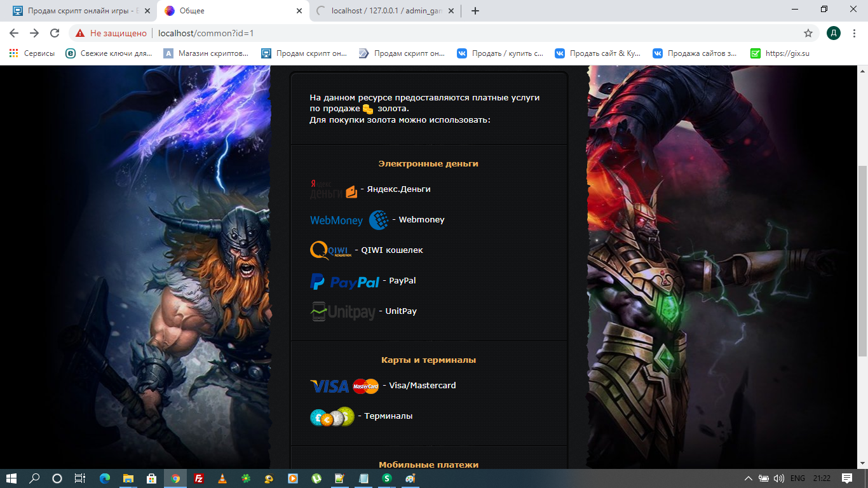Go back to the previous page
The width and height of the screenshot is (868, 488).
pyautogui.click(x=14, y=33)
